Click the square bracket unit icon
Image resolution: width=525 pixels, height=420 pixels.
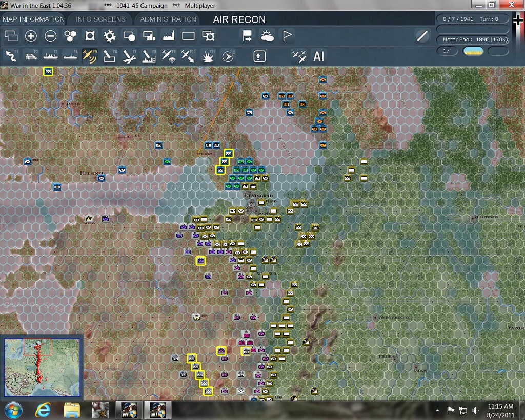(x=90, y=36)
